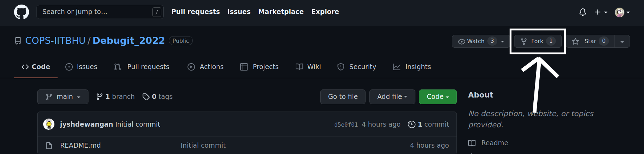Open Marketplace in the top navigation
The image size is (644, 154).
pos(281,12)
